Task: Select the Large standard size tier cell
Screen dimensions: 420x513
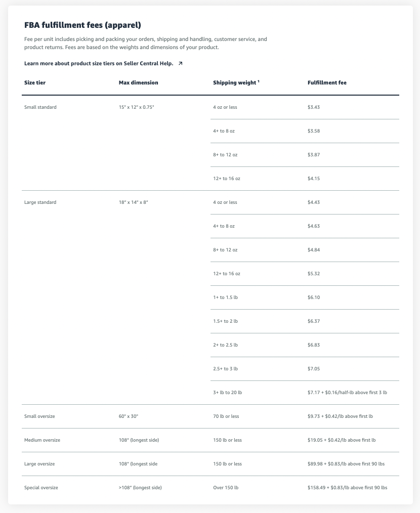Action: (40, 202)
